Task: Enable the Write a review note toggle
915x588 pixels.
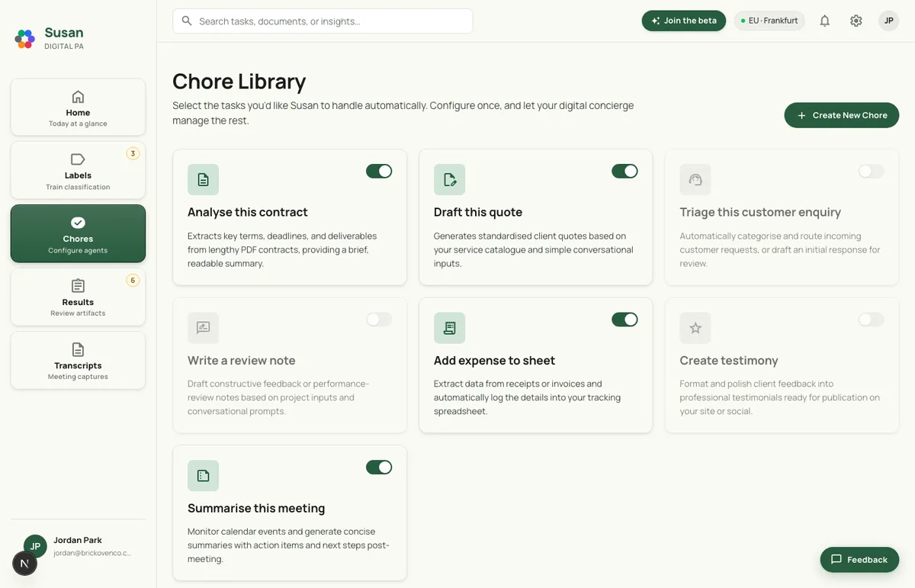Action: click(379, 320)
